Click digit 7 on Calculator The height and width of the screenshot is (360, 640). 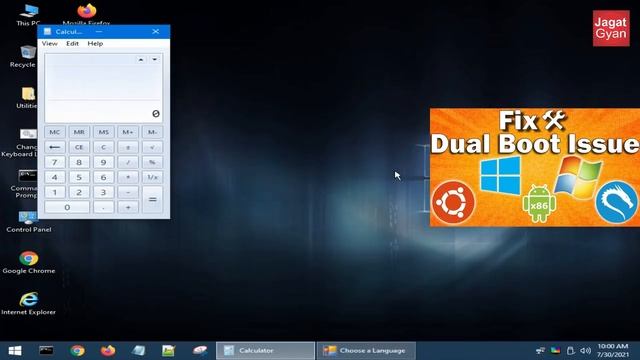point(55,162)
